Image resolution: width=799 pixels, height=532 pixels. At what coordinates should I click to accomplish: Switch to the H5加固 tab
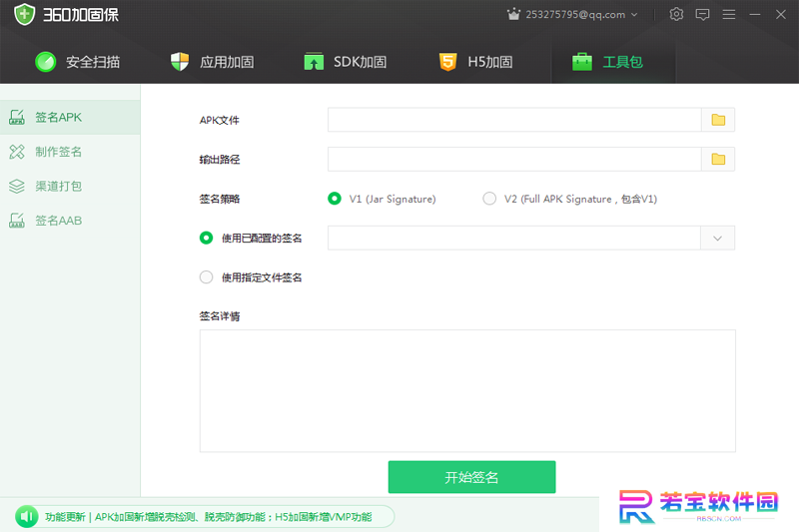tap(476, 62)
